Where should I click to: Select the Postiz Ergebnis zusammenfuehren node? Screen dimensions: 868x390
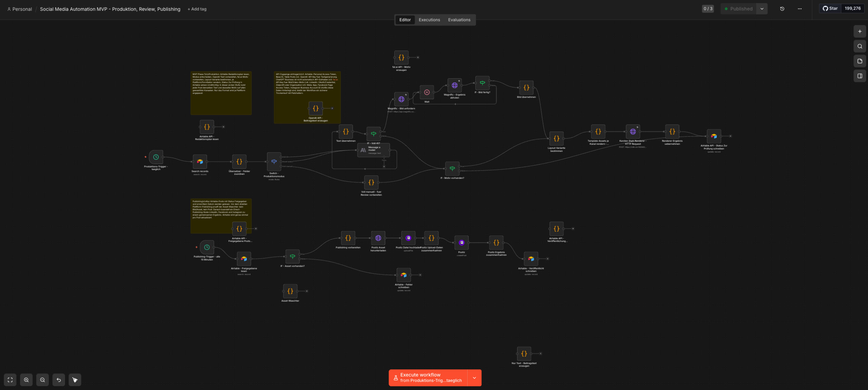click(x=496, y=243)
